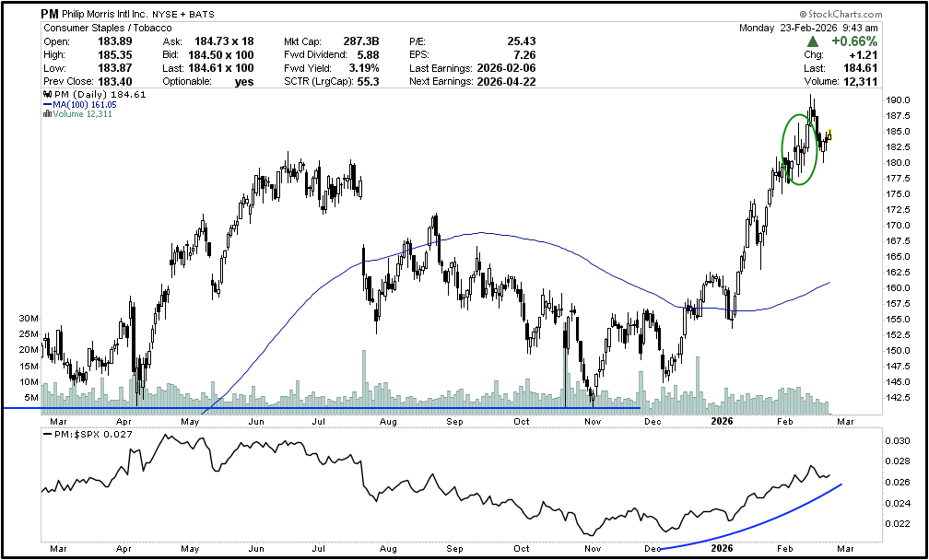The image size is (929, 560).
Task: Click the Volume value 12,311 under Chg and Last
Action: [859, 82]
